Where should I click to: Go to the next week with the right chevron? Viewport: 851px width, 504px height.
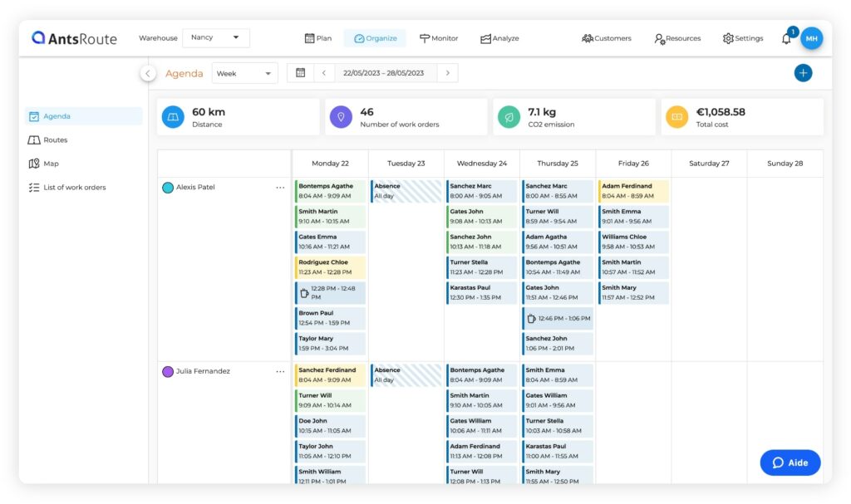(447, 72)
